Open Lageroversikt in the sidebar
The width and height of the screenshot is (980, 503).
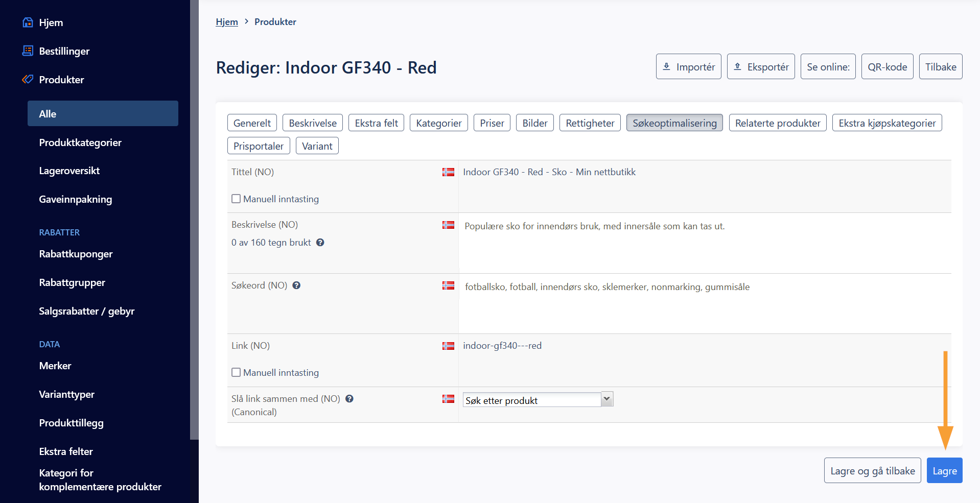[x=69, y=171]
